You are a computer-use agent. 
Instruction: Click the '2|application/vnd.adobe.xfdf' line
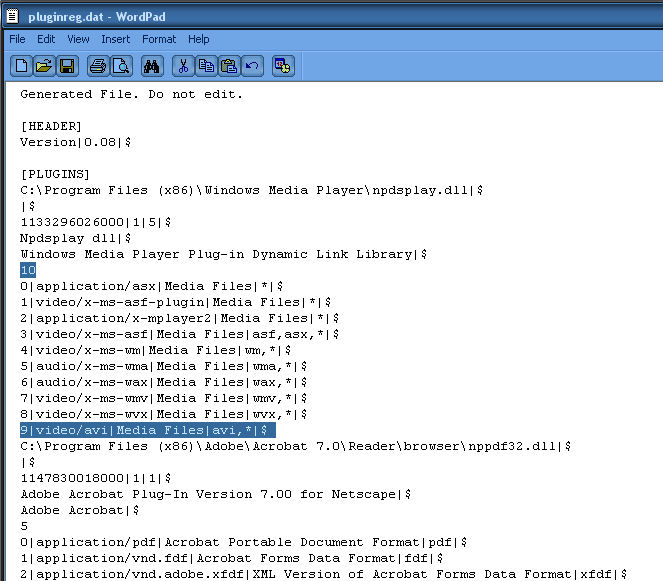[x=323, y=574]
